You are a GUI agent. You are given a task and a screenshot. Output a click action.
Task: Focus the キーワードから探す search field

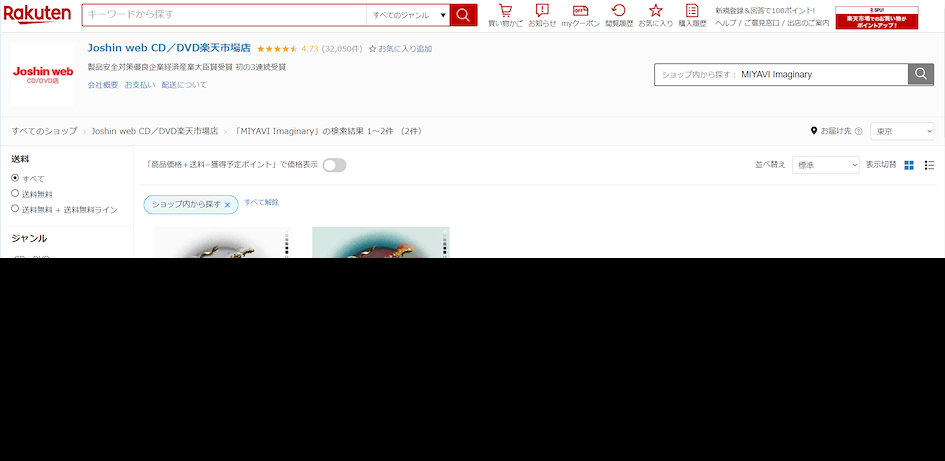[224, 15]
